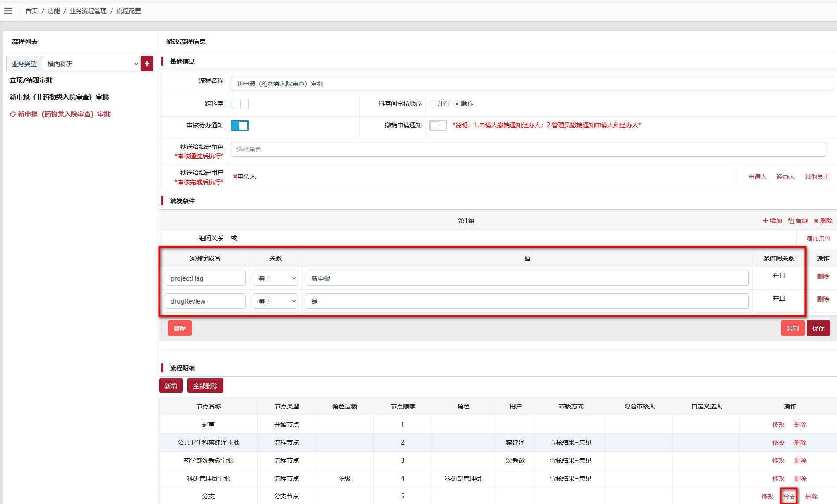This screenshot has width=837, height=504.
Task: Click the 或 group relation value
Action: (x=234, y=238)
